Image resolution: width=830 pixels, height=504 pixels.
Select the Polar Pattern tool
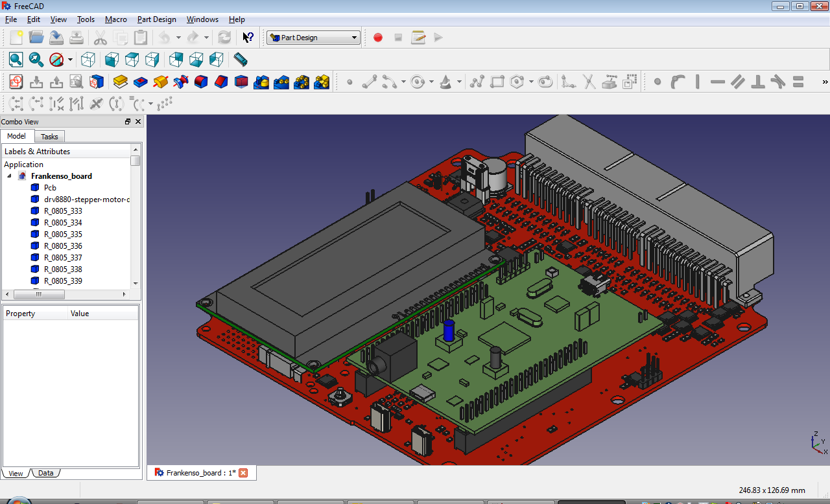(x=302, y=82)
